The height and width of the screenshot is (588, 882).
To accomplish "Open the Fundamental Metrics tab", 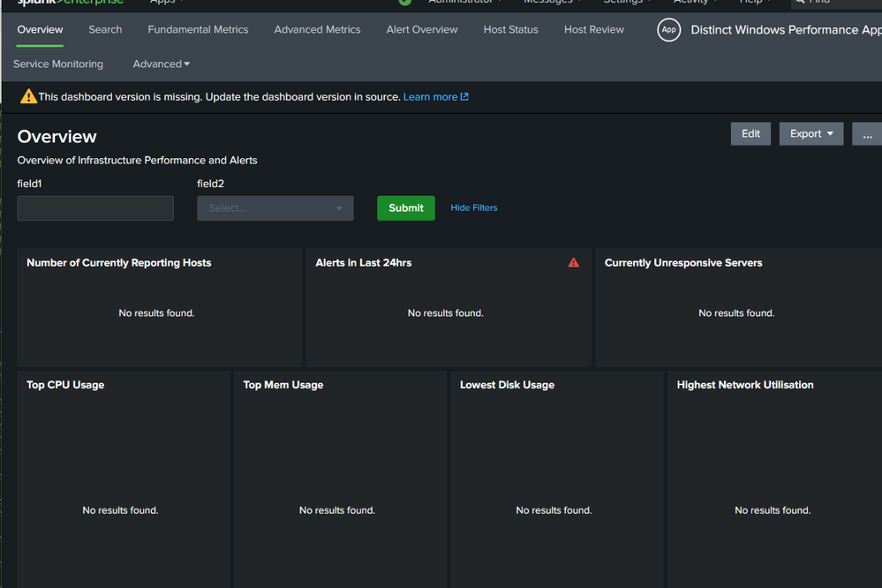I will [x=198, y=30].
